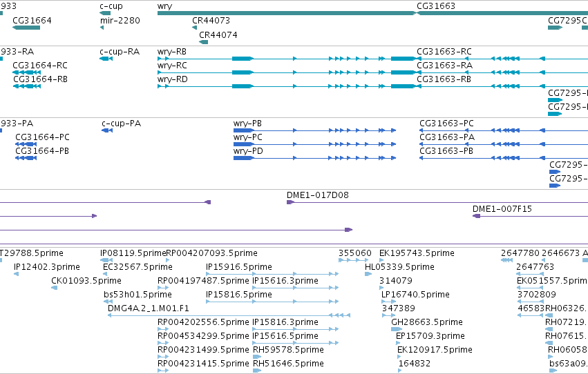Viewport: 588px width, 374px height.
Task: Click the IP08119.5prime EST glyph
Action: click(106, 260)
